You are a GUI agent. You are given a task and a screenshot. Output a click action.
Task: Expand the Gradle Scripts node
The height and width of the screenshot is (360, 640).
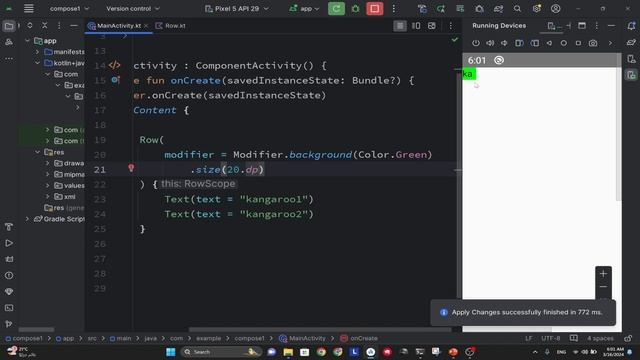pyautogui.click(x=28, y=219)
